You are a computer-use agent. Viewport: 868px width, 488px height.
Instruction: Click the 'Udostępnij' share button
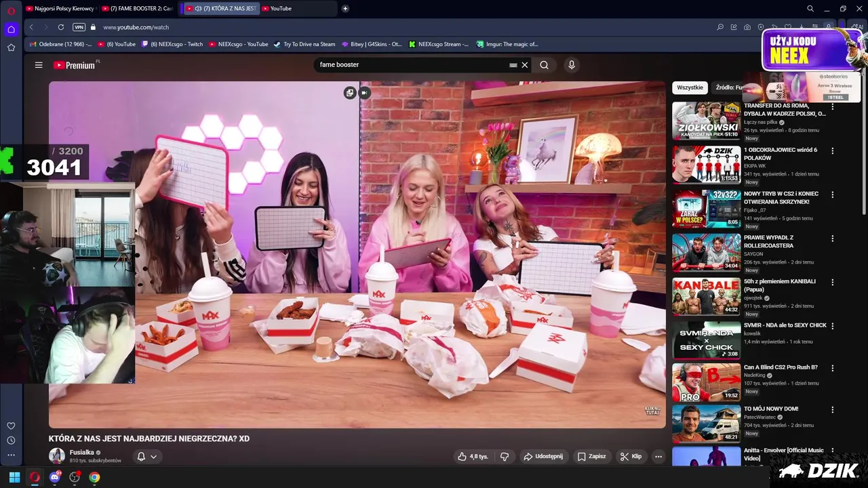(x=542, y=456)
